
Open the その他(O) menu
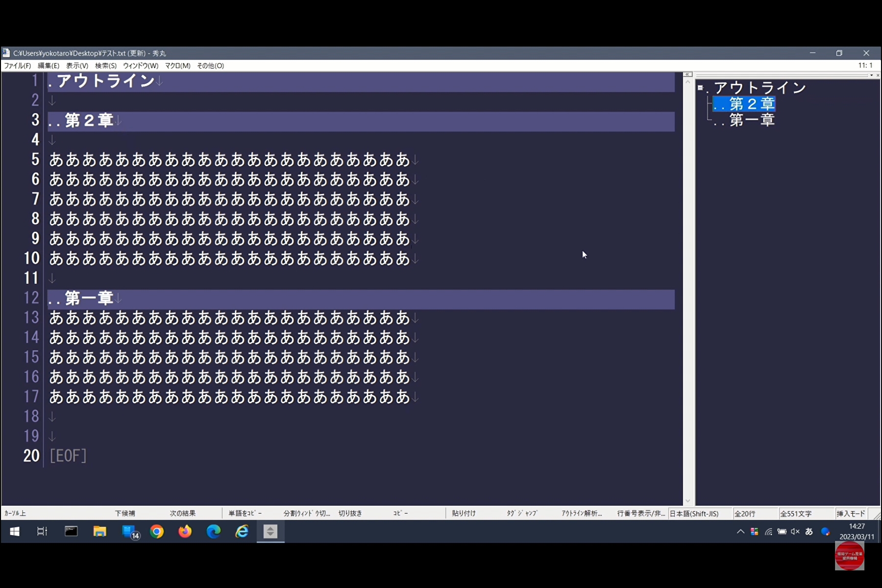pyautogui.click(x=211, y=66)
